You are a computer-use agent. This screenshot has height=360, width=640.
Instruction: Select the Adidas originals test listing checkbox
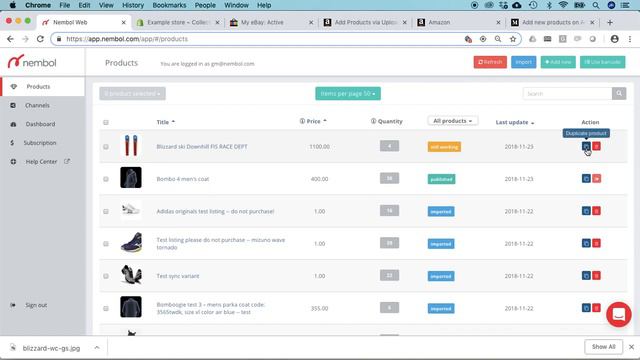click(106, 211)
